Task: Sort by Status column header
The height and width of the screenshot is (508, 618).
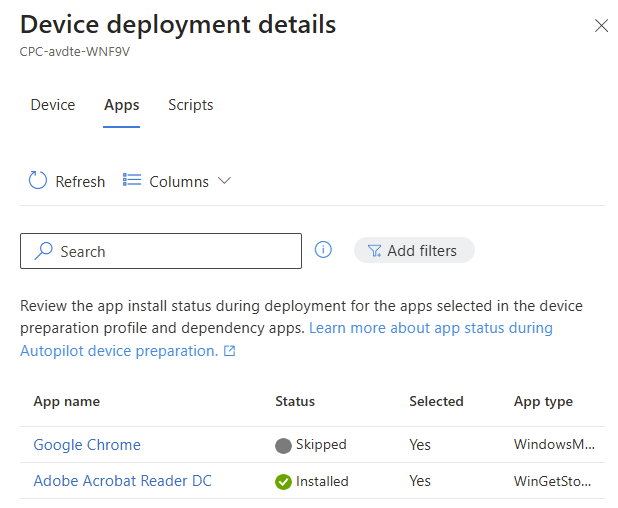Action: [x=295, y=401]
